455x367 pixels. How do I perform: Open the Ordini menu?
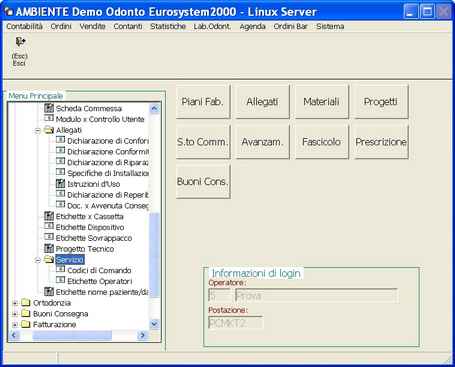[x=61, y=26]
